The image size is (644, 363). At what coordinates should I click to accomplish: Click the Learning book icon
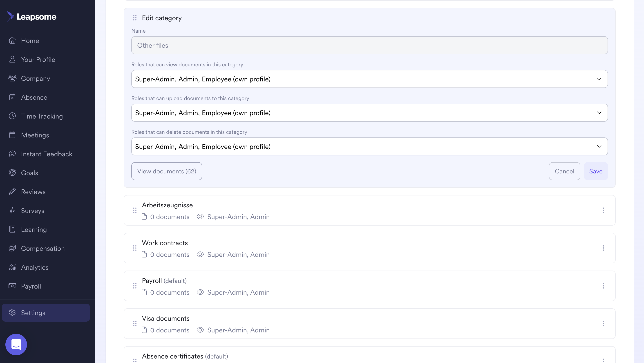pos(12,229)
